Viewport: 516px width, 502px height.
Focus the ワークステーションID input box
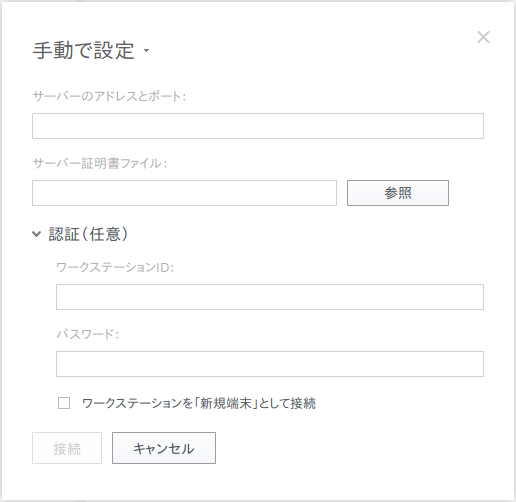(x=270, y=297)
